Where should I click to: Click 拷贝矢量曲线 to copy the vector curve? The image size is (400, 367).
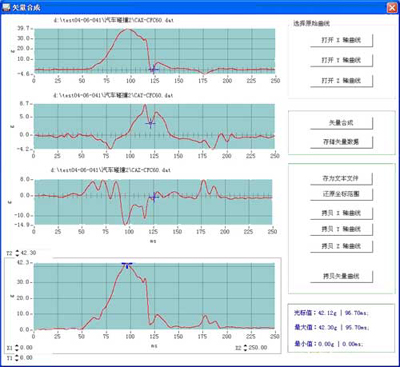(341, 276)
